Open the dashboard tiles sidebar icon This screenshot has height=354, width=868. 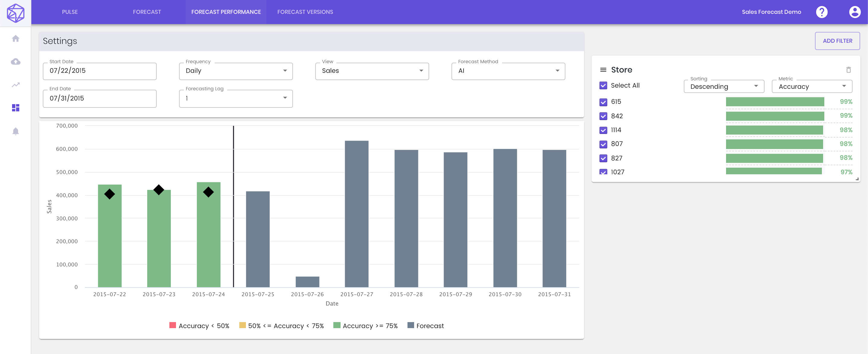[x=15, y=108]
